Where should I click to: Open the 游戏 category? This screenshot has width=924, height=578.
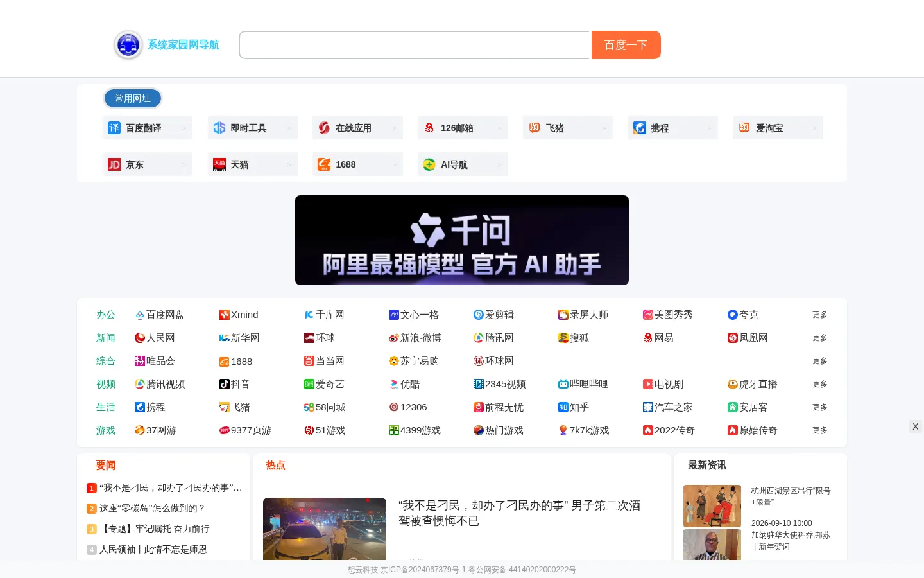coord(106,430)
